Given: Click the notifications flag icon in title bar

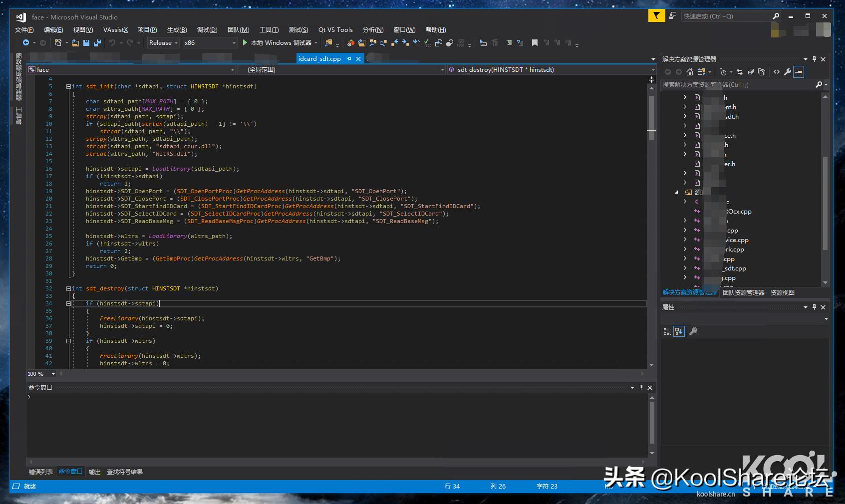Looking at the screenshot, I should coord(656,16).
